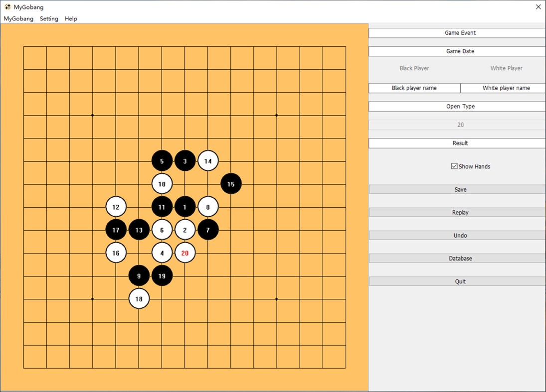Click the Open Type button

click(460, 106)
